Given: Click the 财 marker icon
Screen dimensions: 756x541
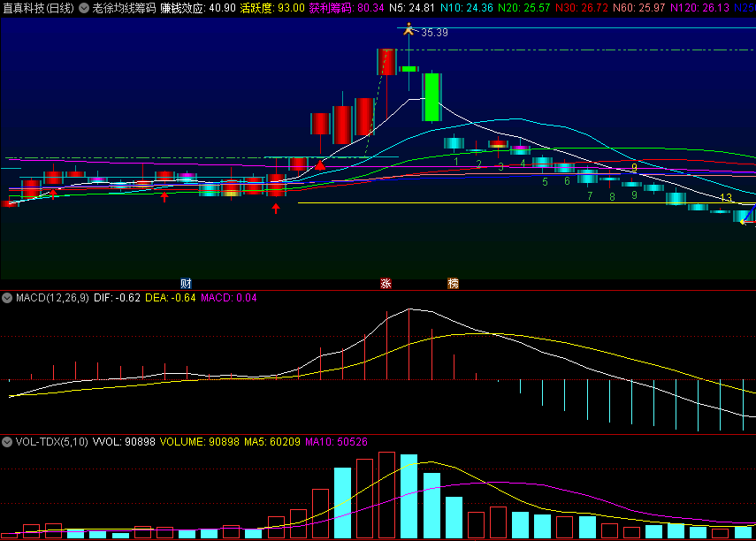Looking at the screenshot, I should click(186, 284).
